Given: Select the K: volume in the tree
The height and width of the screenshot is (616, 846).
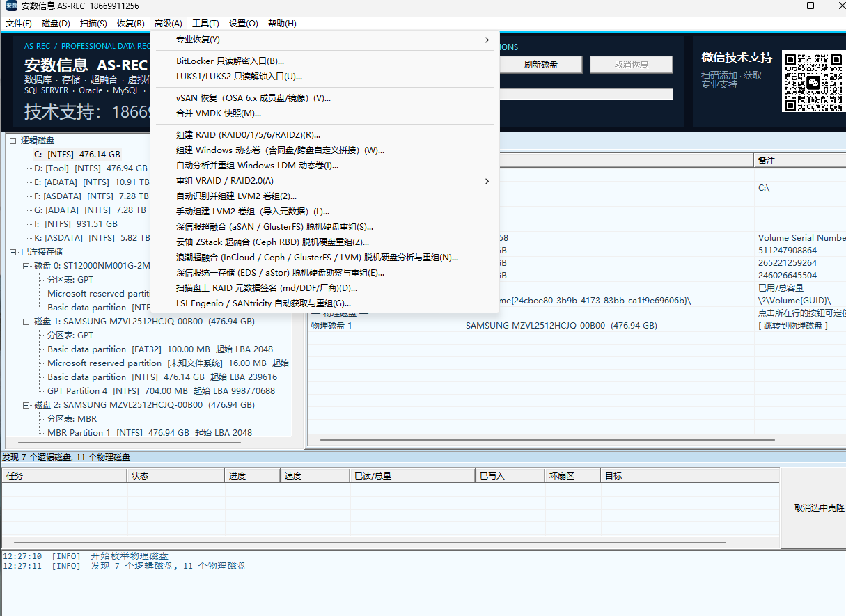Looking at the screenshot, I should click(91, 238).
